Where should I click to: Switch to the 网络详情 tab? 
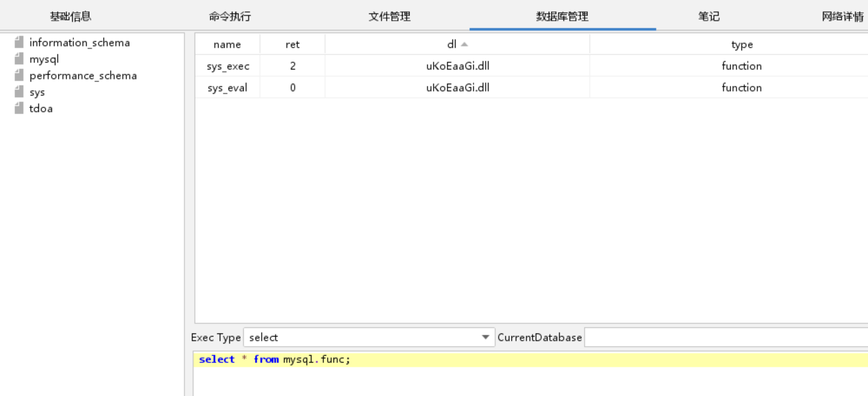(843, 17)
